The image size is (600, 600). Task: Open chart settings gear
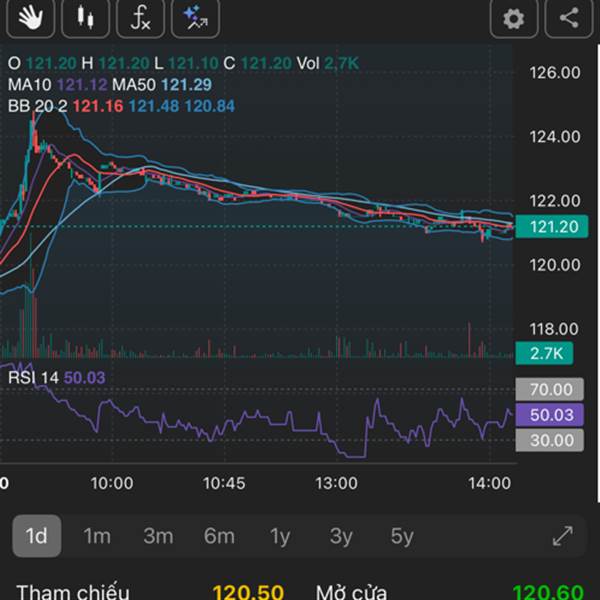pyautogui.click(x=514, y=18)
